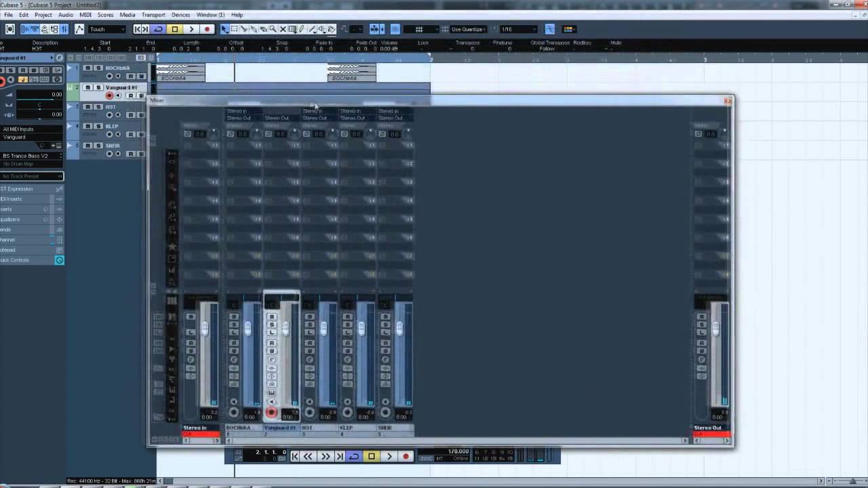Screen dimensions: 868x488
Task: Mute the Vanguard 01 track in track list
Action: (87, 87)
